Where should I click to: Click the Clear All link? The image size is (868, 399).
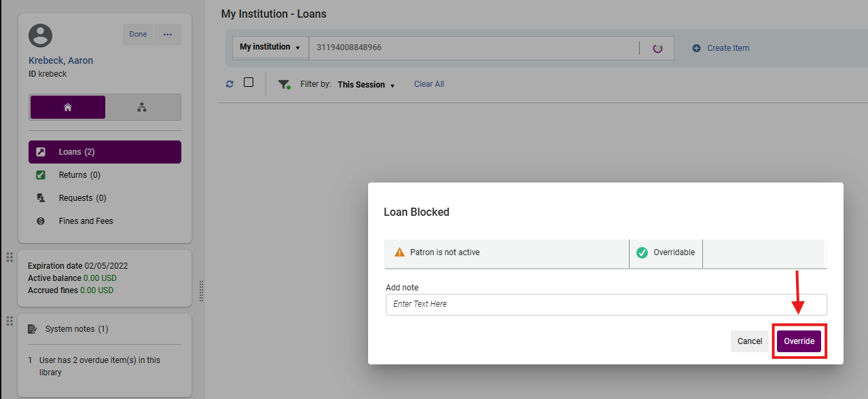click(x=429, y=84)
